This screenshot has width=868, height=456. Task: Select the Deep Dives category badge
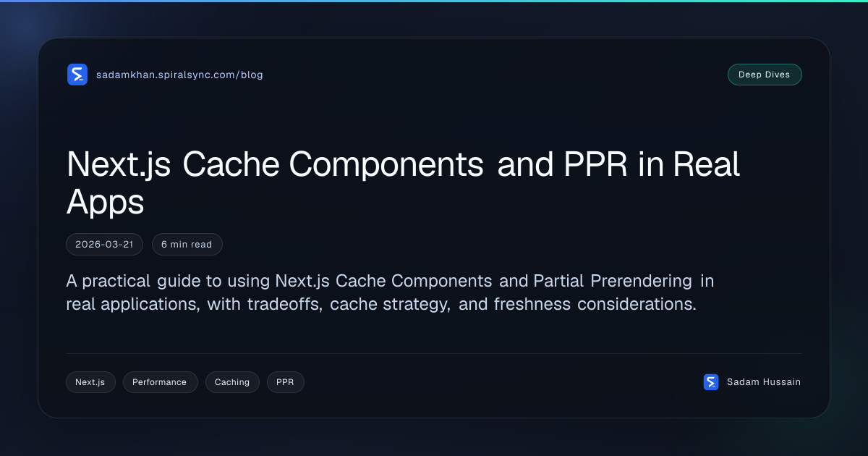(765, 75)
